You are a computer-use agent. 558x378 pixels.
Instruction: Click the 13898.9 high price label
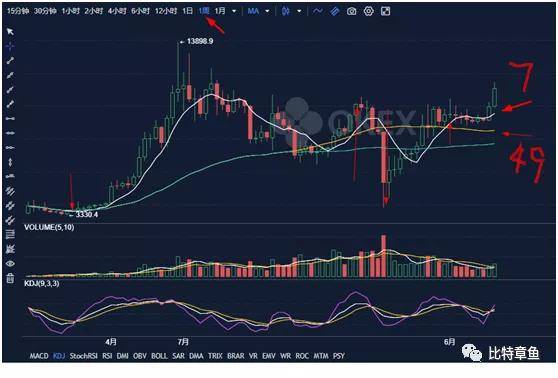point(200,42)
